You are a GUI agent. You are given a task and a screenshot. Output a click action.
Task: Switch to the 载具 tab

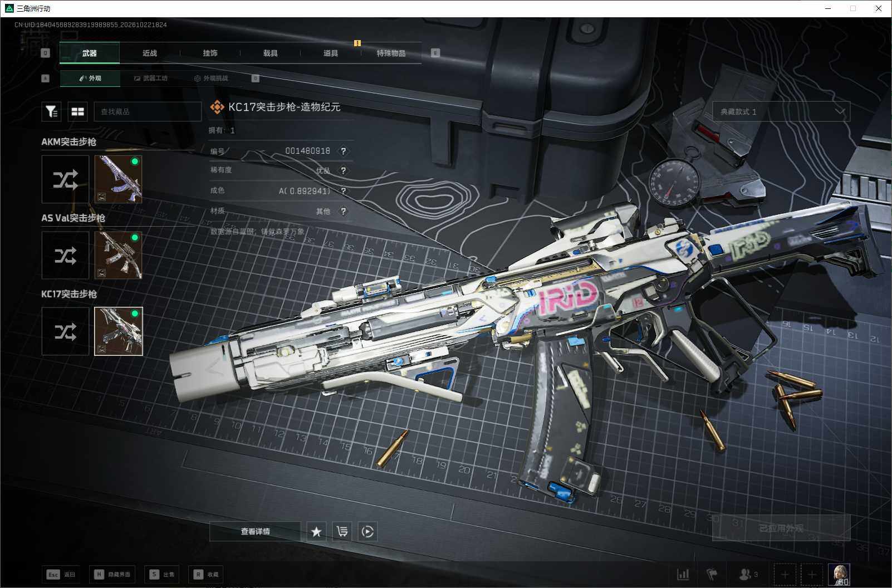(270, 53)
